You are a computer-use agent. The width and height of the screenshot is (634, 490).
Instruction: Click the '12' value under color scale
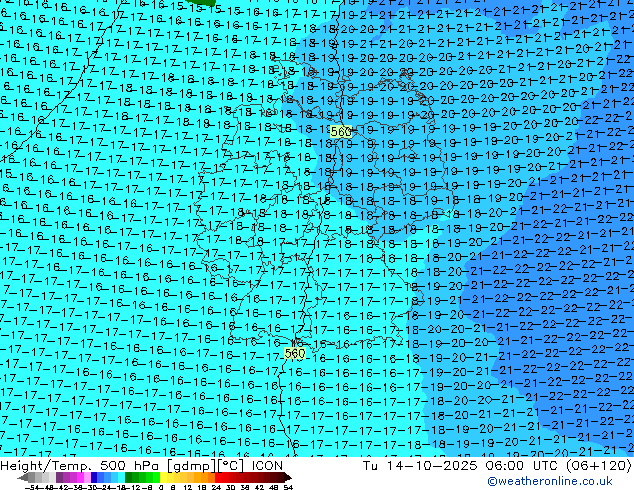tap(188, 488)
